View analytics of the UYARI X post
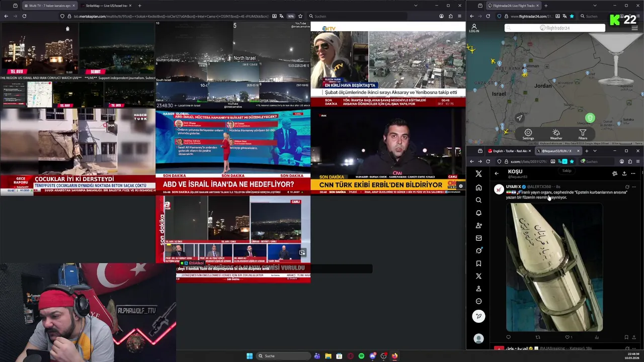Viewport: 644px width, 362px height. (x=597, y=337)
